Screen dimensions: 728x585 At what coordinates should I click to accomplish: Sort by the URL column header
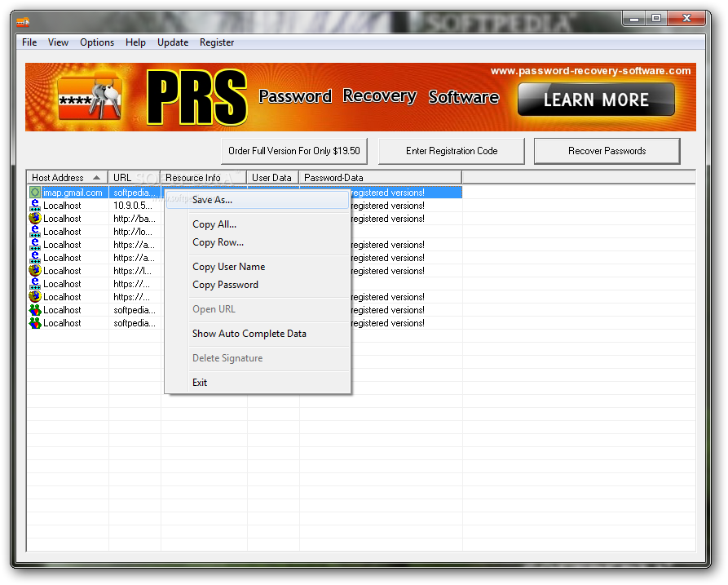point(135,178)
